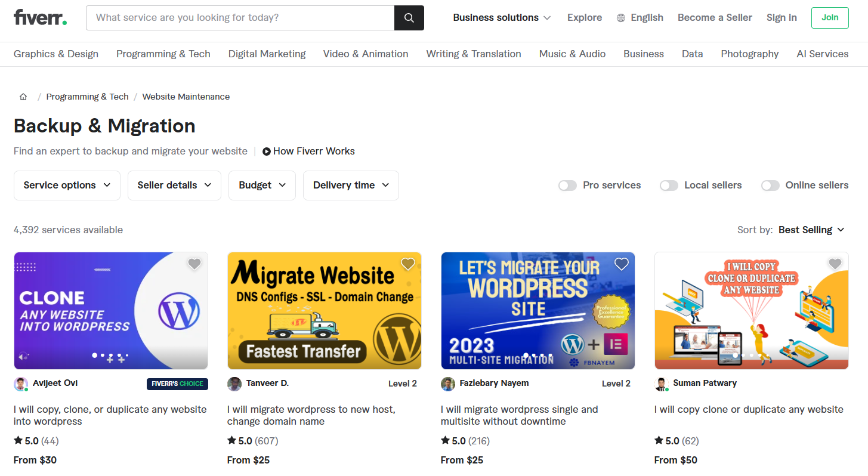This screenshot has width=868, height=476.
Task: Click Become a Seller link
Action: pos(715,18)
